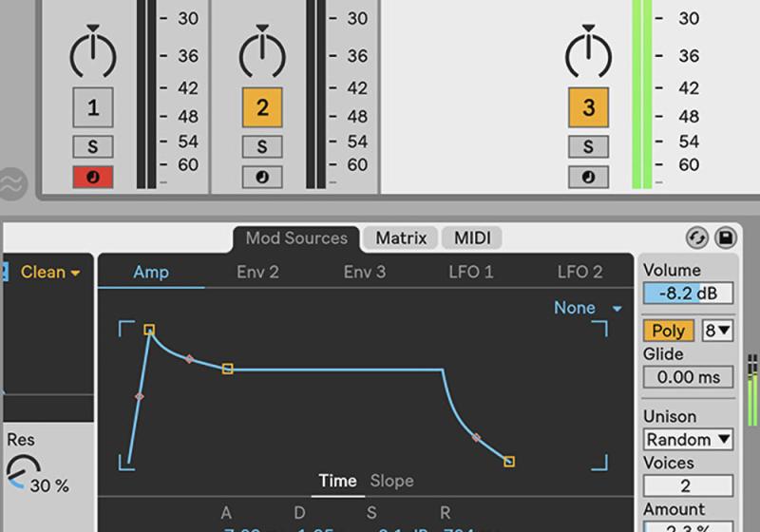Arm track 2 for recording
Image resolution: width=760 pixels, height=532 pixels.
point(261,177)
